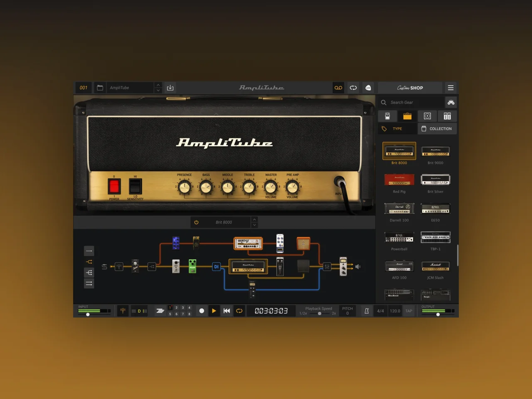Click the rack unit at chain output
Viewport: 532px width, 399px height.
point(343,266)
